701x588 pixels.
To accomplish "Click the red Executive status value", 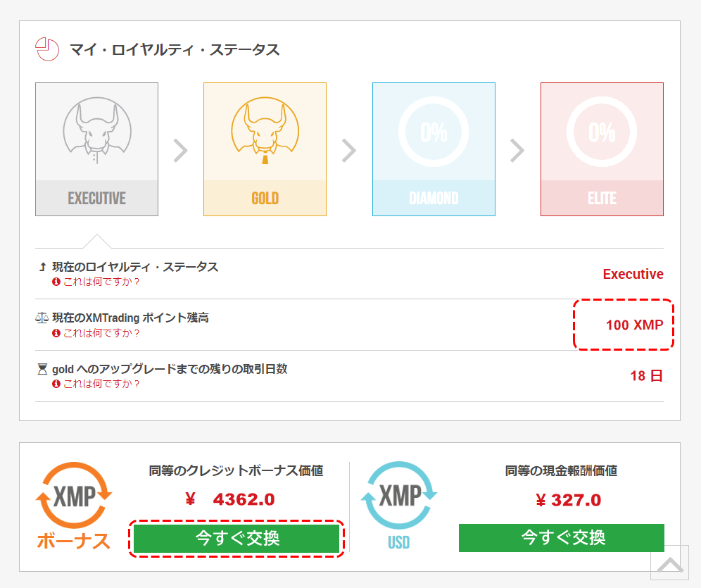I will point(633,274).
